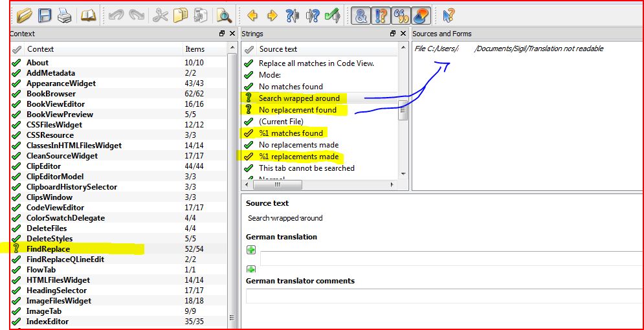The image size is (644, 330).
Task: Go to next item yellow arrow
Action: (272, 16)
